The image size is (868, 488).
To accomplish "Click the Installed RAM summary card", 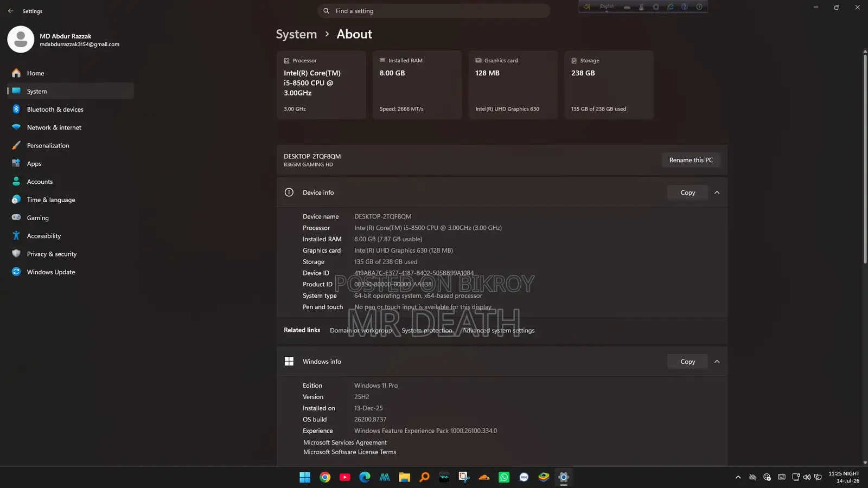I will 417,85.
